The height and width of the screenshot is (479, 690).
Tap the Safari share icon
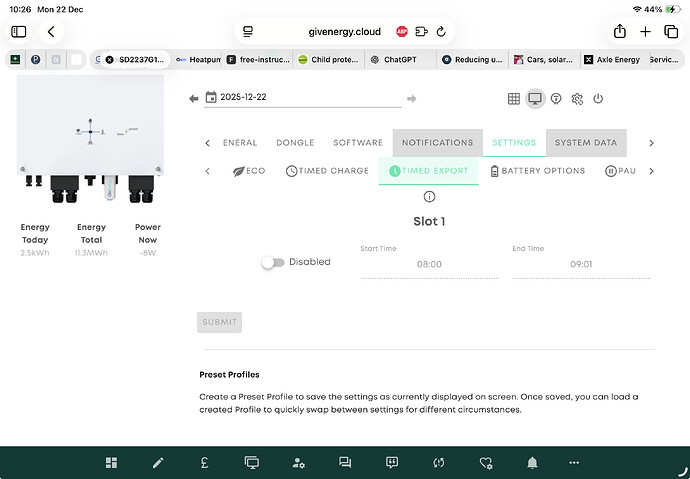619,32
